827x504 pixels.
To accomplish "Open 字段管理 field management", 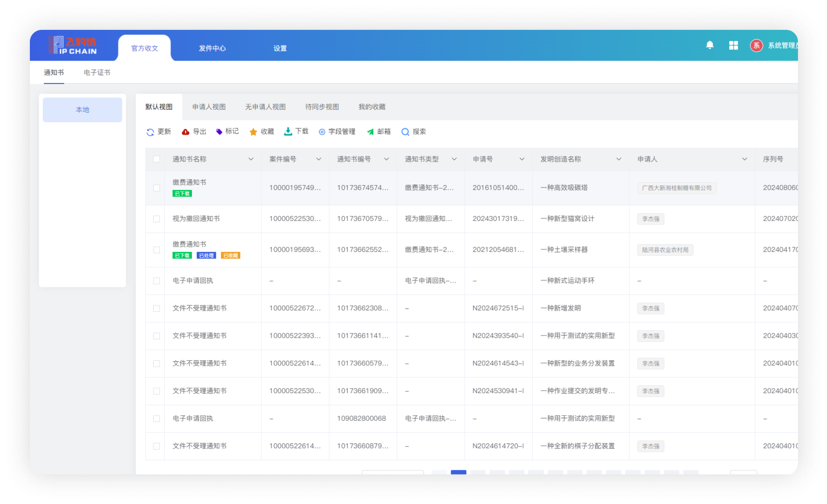I will tap(322, 132).
